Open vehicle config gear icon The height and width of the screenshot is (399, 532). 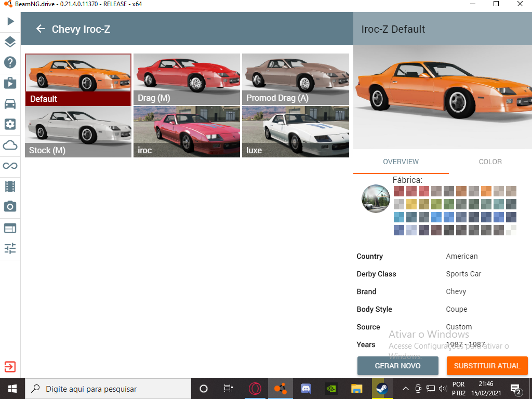point(10,124)
